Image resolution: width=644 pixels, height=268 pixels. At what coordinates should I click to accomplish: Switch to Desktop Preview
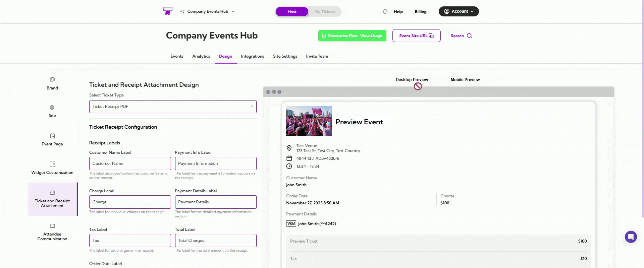coord(412,80)
